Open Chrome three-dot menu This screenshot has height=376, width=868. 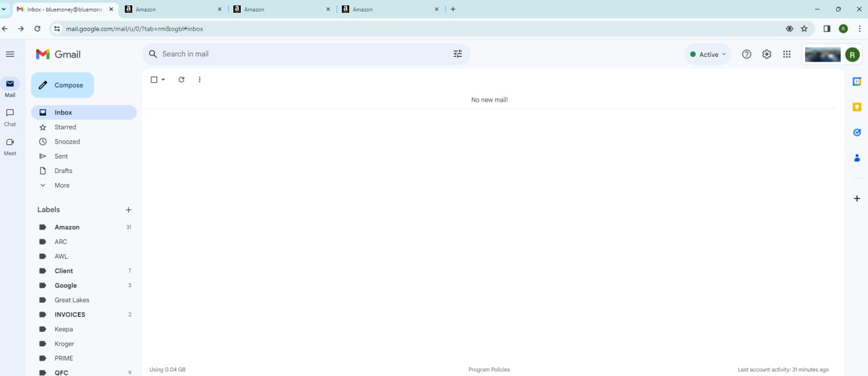(x=859, y=28)
